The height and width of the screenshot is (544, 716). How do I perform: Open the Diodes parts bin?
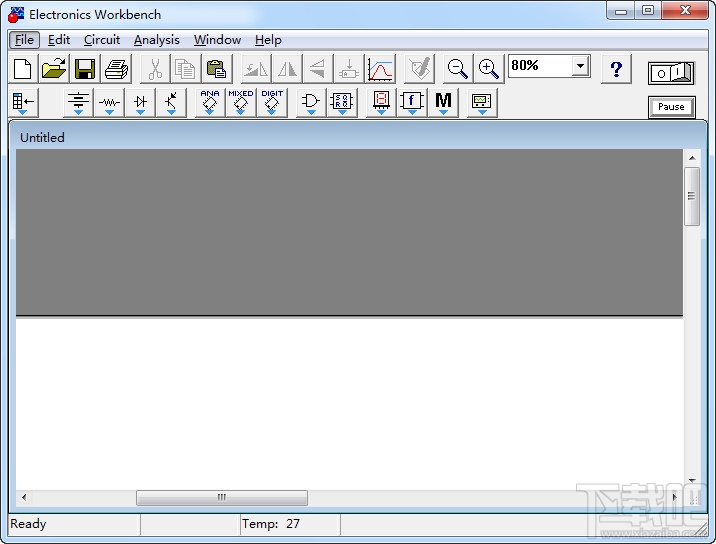coord(140,103)
